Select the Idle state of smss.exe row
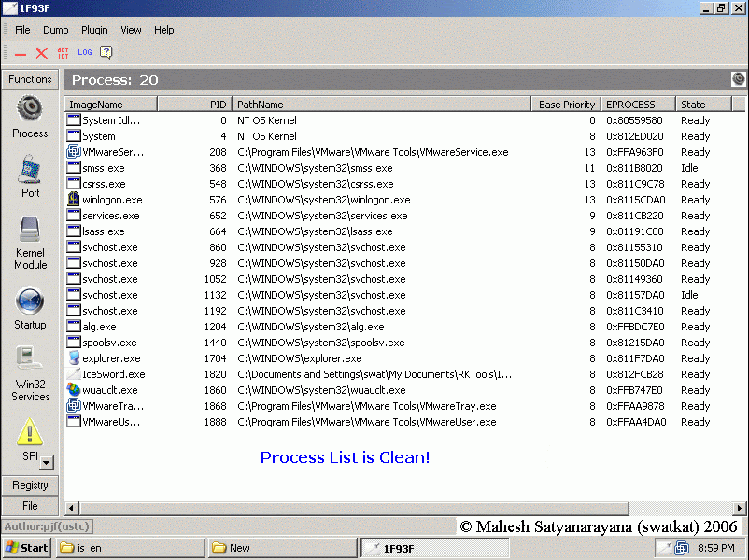 click(689, 168)
